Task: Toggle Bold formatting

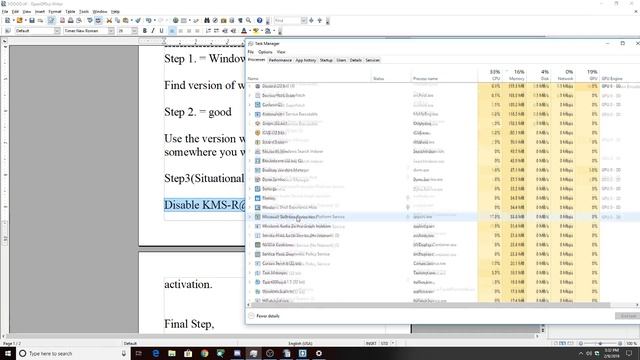Action: 144,31
